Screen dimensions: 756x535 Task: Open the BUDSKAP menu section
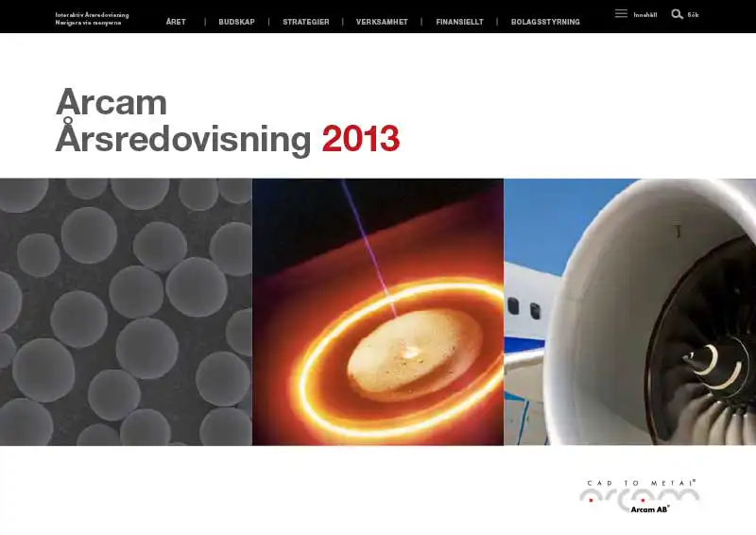(x=237, y=22)
